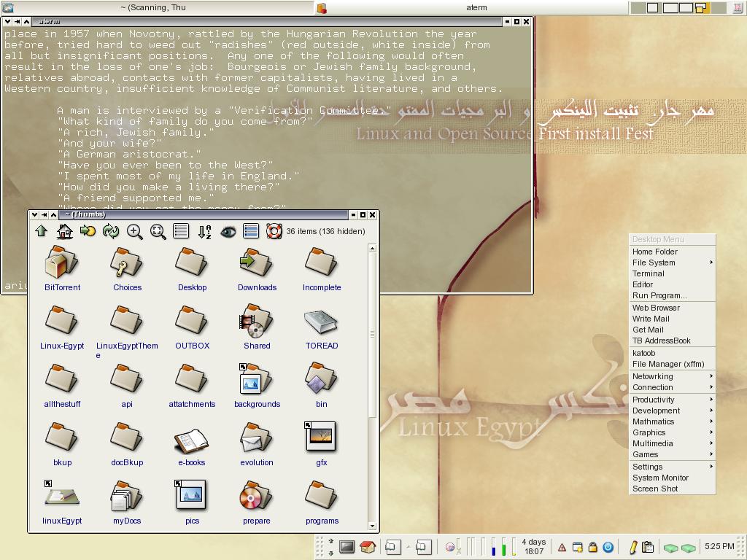The width and height of the screenshot is (747, 560).
Task: Expand the Settings submenu
Action: (650, 466)
